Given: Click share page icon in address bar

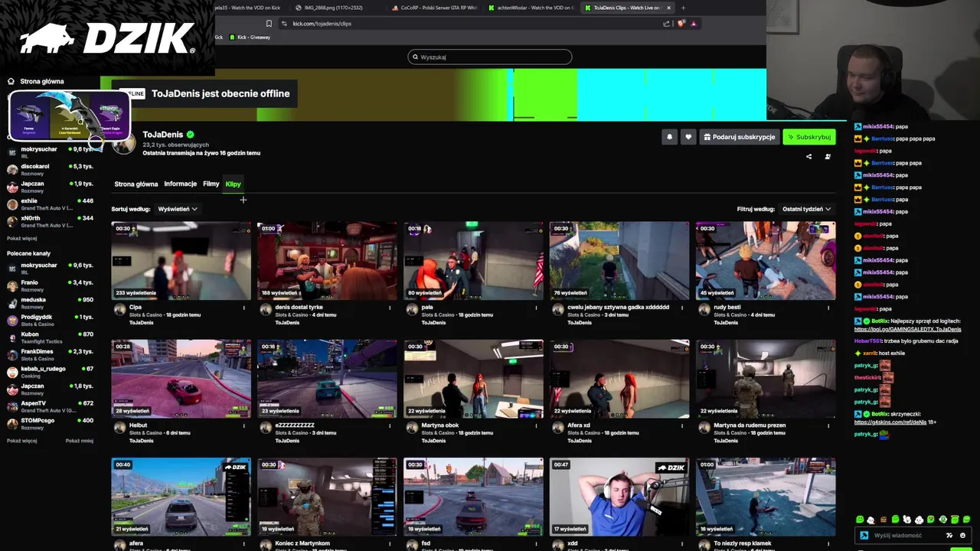Looking at the screenshot, I should [x=666, y=23].
